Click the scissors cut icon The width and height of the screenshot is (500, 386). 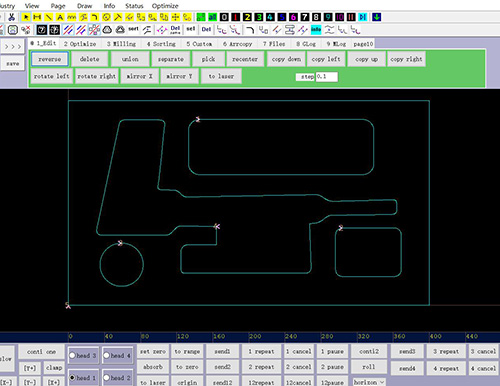click(12, 17)
